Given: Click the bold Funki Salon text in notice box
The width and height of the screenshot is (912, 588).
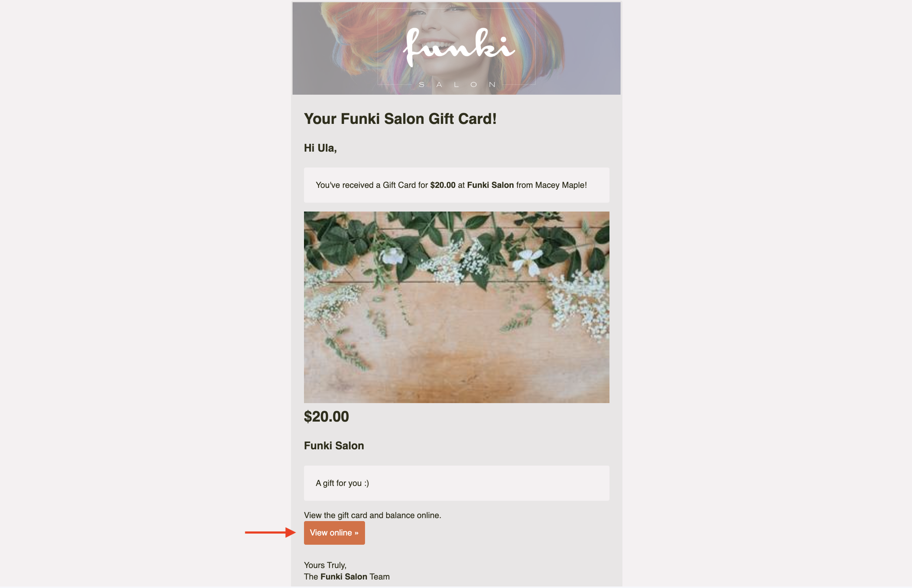Looking at the screenshot, I should click(491, 185).
